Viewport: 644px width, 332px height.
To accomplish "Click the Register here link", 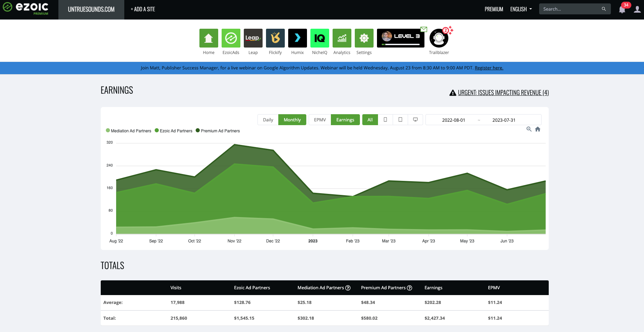I will [489, 68].
